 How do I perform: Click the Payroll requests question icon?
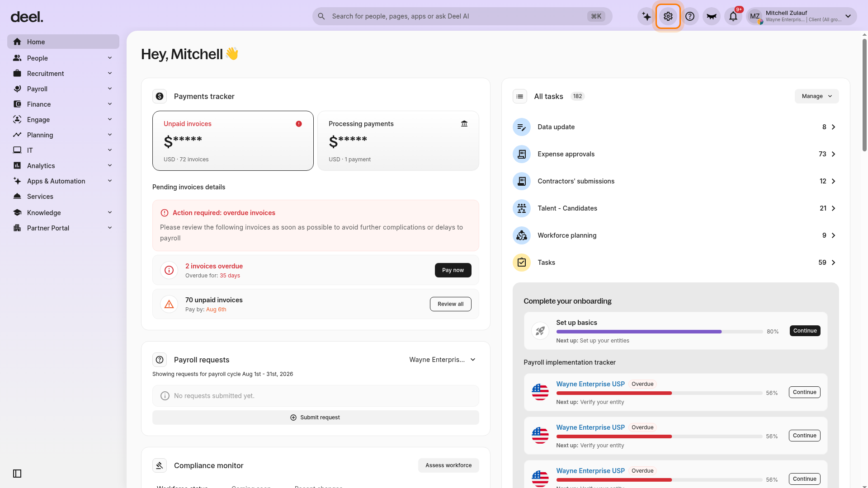tap(160, 360)
